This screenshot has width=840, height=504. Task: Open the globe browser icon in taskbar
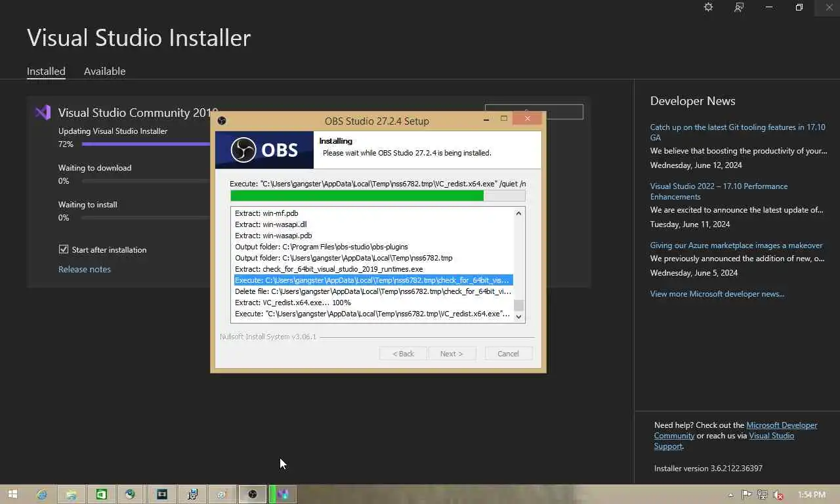131,494
